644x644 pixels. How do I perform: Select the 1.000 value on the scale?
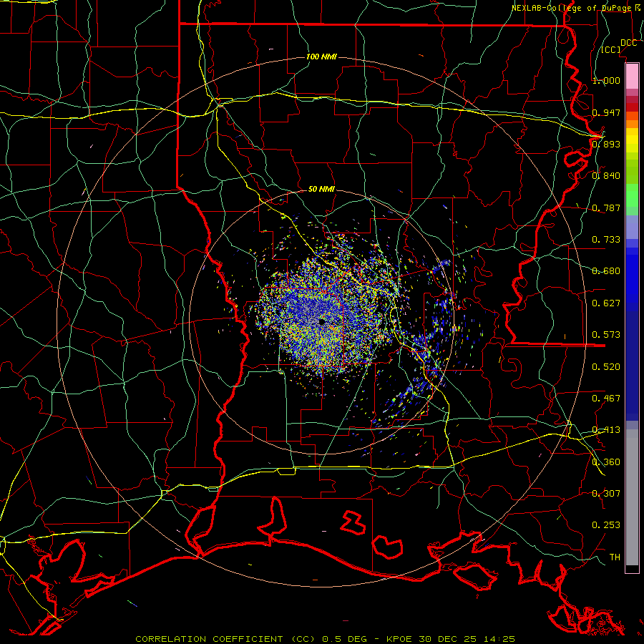coord(606,80)
